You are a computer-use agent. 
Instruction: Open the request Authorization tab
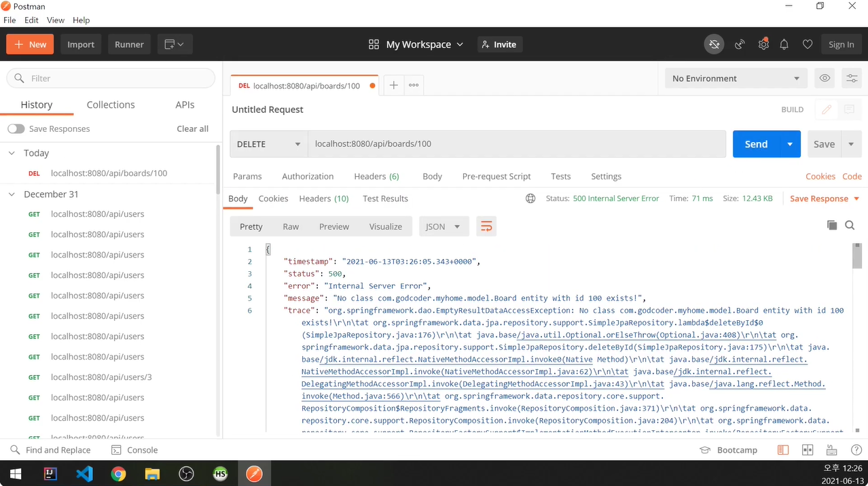(308, 176)
